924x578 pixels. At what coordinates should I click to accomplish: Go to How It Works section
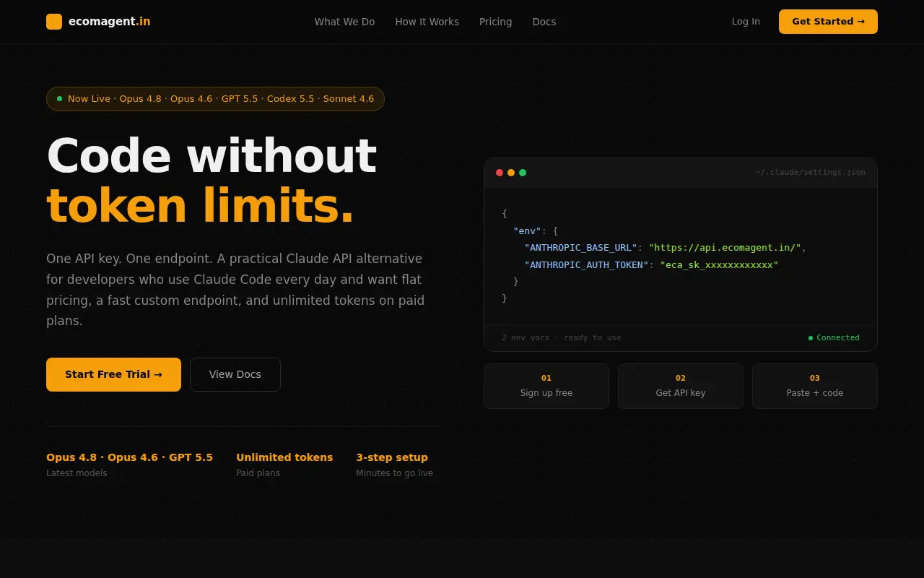427,22
